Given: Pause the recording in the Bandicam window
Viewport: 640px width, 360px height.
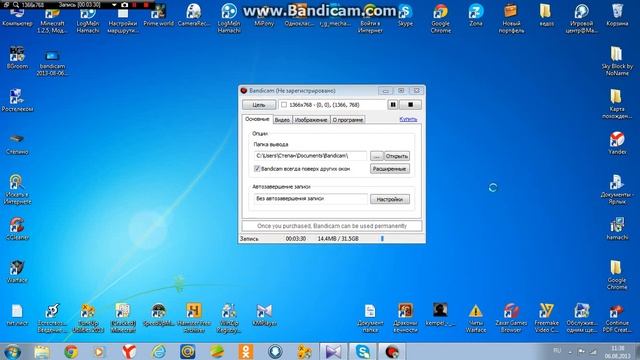Looking at the screenshot, I should tap(393, 105).
